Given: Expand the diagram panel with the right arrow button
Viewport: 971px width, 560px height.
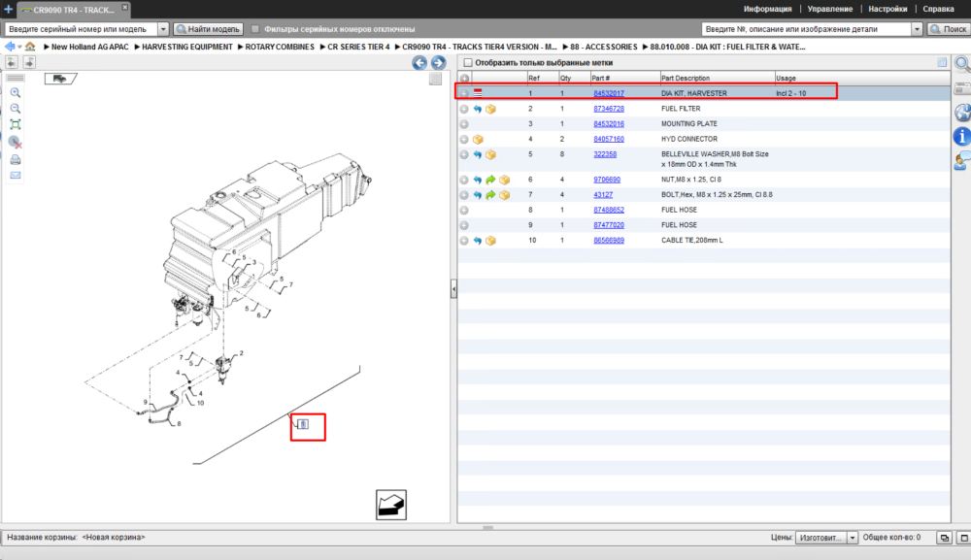Looking at the screenshot, I should tap(29, 62).
